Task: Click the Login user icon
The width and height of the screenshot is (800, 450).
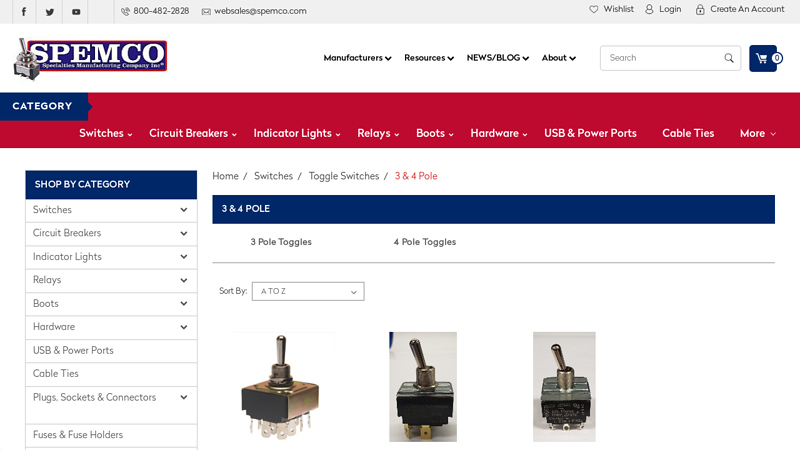Action: (x=649, y=9)
